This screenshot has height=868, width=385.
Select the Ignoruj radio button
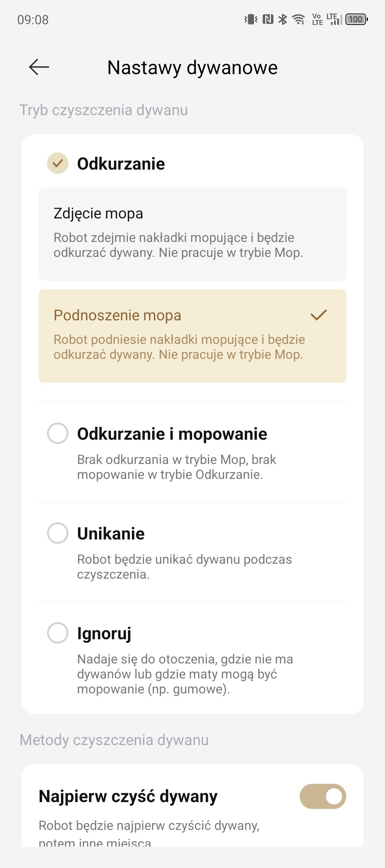pos(58,633)
